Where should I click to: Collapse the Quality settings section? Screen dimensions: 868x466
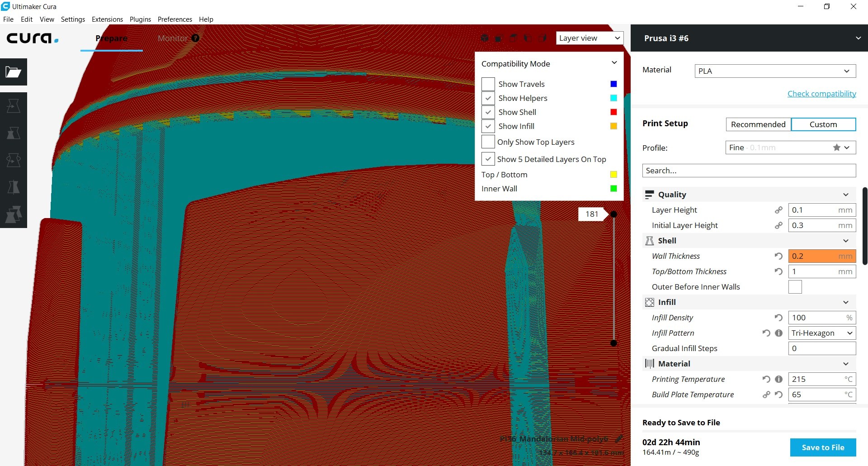[x=749, y=195]
